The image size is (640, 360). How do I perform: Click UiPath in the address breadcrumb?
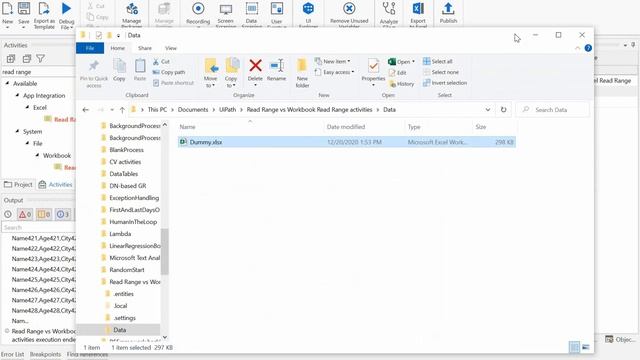[x=228, y=110]
